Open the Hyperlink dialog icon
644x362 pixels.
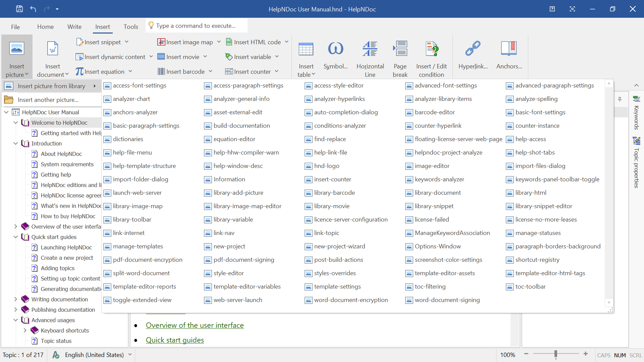[x=473, y=49]
